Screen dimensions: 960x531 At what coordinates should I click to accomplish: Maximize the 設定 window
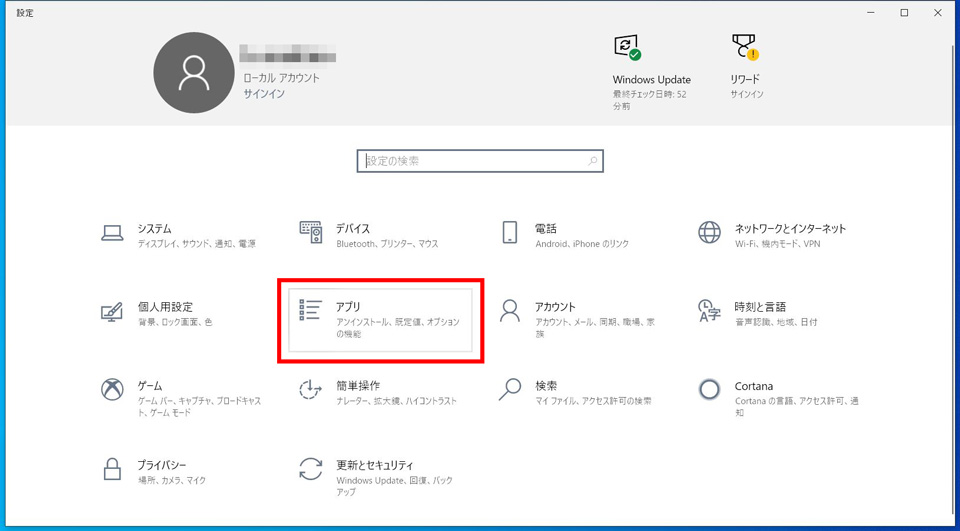(904, 13)
